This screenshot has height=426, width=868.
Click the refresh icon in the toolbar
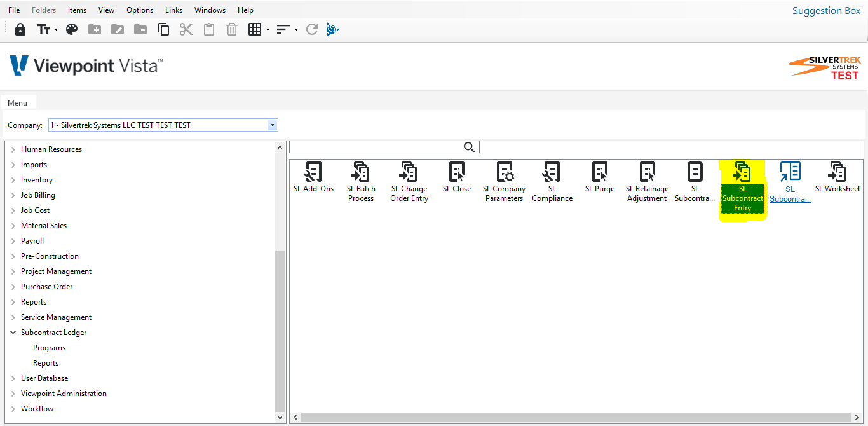point(312,29)
